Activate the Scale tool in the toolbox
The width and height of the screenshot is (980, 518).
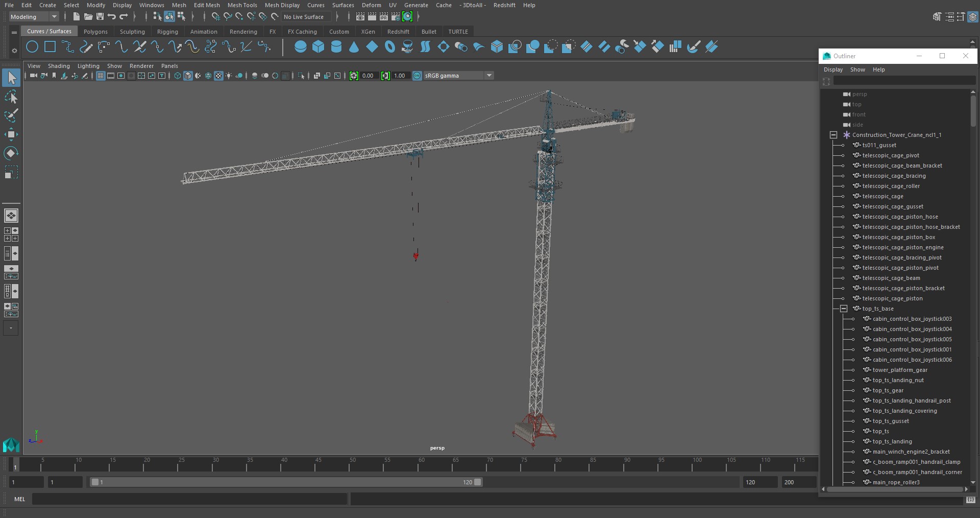tap(11, 172)
